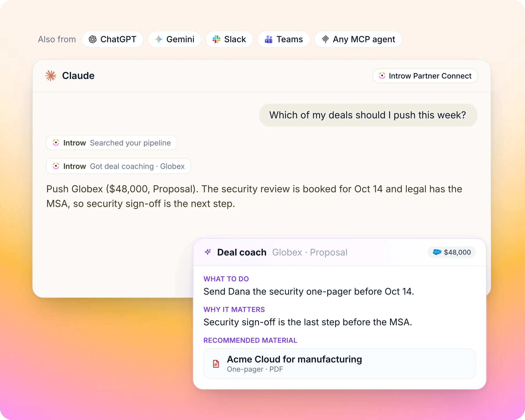This screenshot has width=525, height=420.
Task: Click Introw icon beside Searched your pipeline
Action: [56, 143]
